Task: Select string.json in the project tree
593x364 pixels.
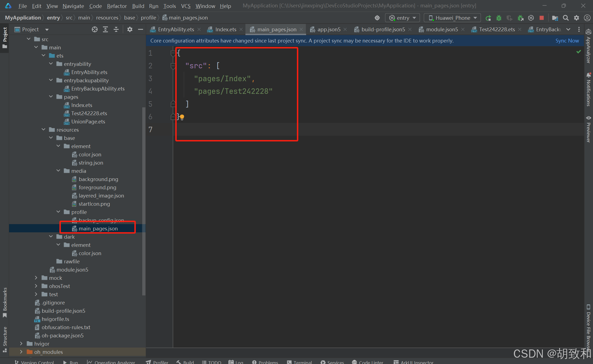Action: pos(91,163)
